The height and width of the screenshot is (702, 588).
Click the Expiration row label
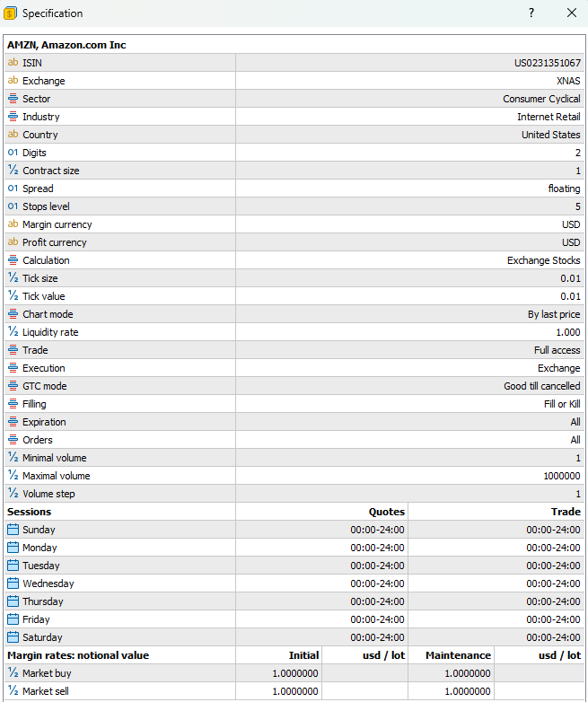click(x=44, y=422)
